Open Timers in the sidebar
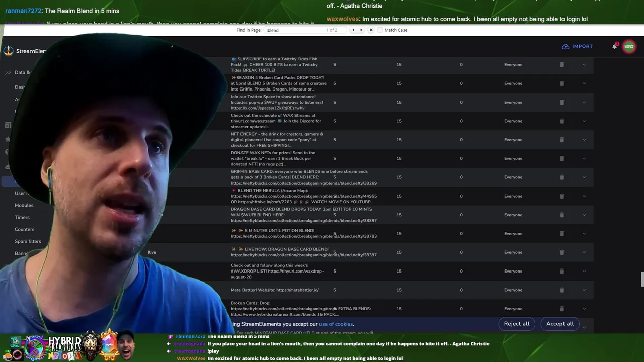This screenshot has height=362, width=644. point(22,217)
